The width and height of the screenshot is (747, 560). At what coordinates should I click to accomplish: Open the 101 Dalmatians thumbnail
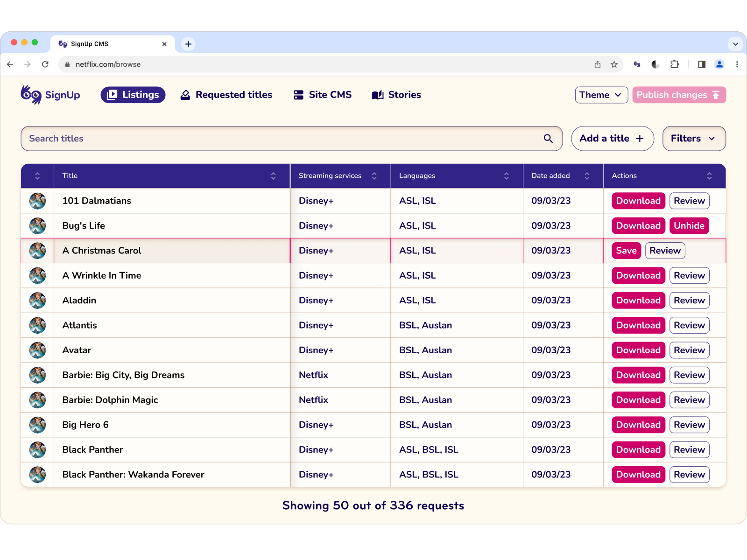click(x=37, y=201)
